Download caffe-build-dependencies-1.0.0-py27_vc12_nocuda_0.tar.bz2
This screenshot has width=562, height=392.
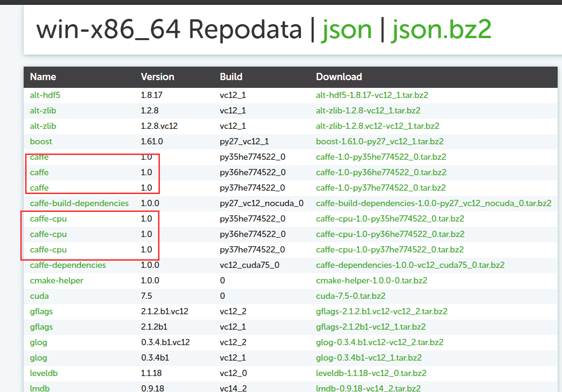pos(433,203)
